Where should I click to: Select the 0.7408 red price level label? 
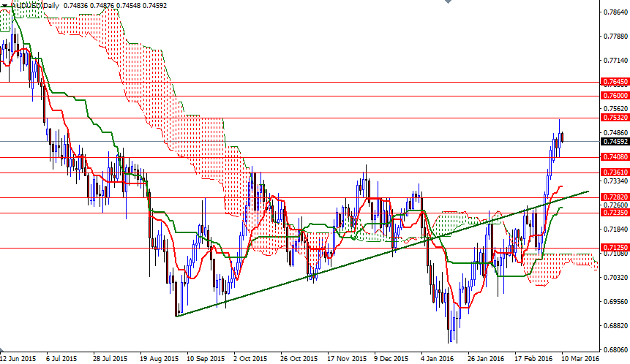tap(614, 157)
